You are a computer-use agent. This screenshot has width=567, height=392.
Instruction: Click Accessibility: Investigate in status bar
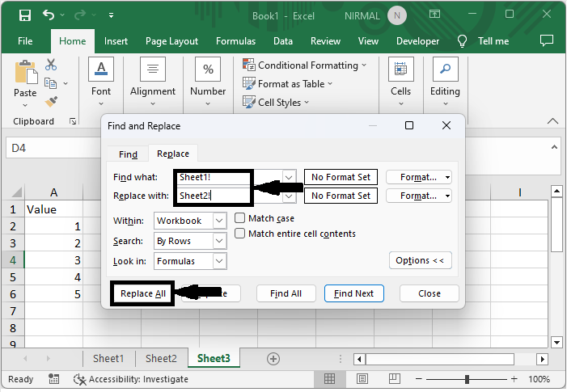pos(131,379)
